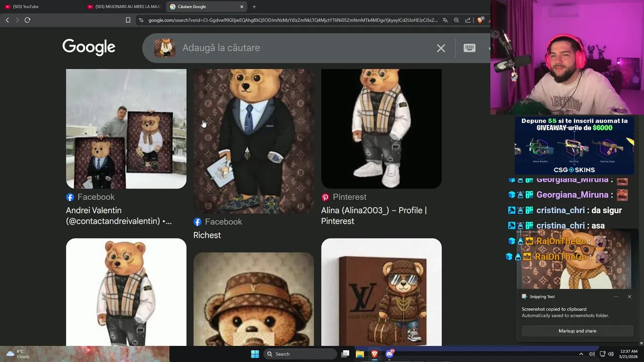The width and height of the screenshot is (644, 362).
Task: Open the suited bear Richest image
Action: [x=254, y=141]
